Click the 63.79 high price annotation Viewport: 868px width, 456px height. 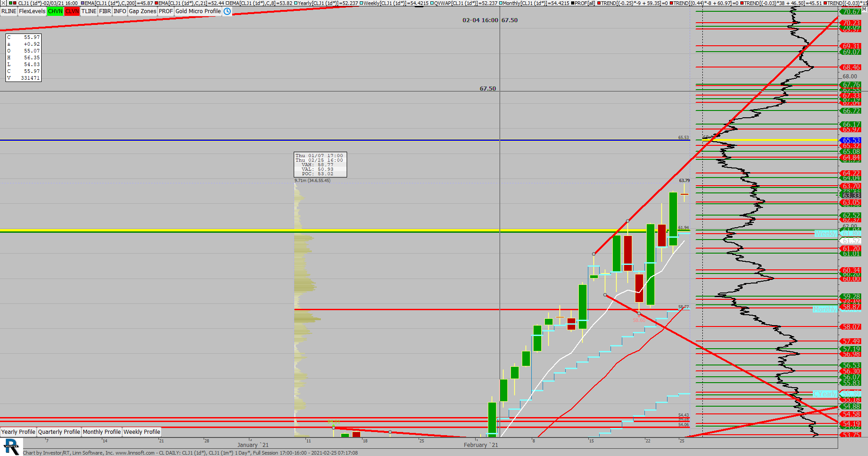(x=684, y=181)
